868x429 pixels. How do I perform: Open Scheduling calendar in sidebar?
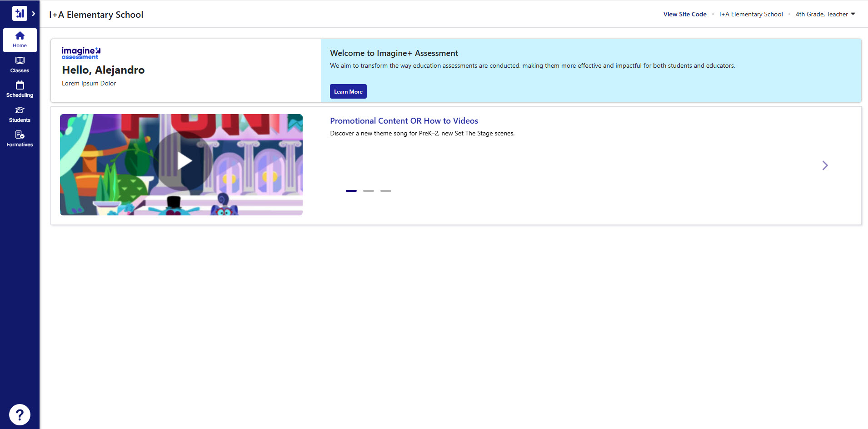20,90
